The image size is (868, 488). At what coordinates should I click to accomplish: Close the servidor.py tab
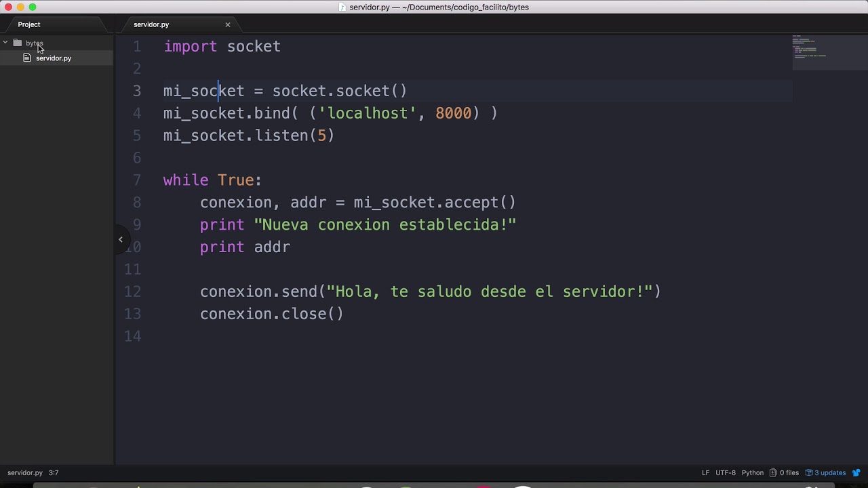point(228,24)
